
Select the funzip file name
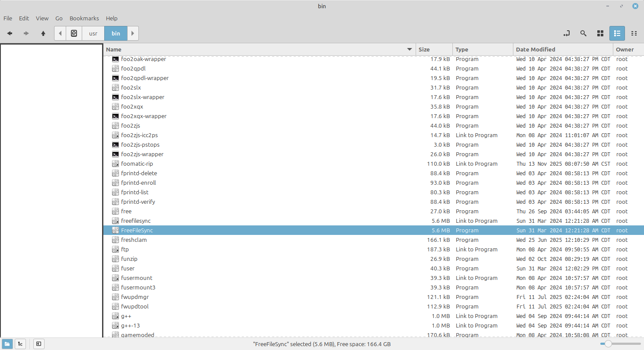point(129,259)
